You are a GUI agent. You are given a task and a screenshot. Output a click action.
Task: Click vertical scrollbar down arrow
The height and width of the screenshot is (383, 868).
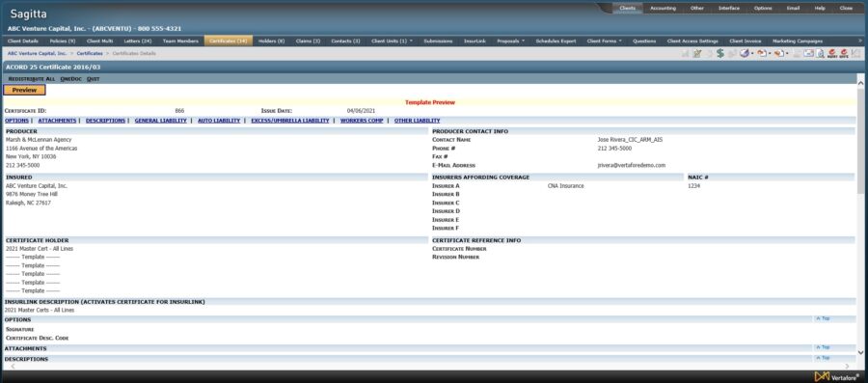[x=860, y=352]
